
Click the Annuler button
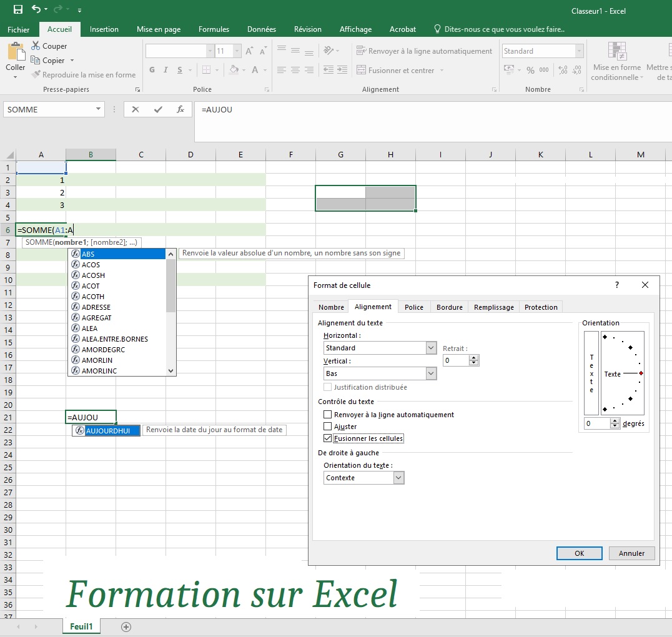point(631,553)
